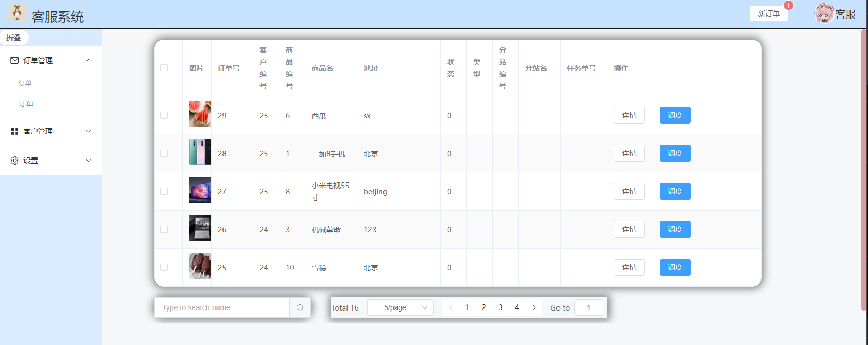The width and height of the screenshot is (868, 345).
Task: Click the 一加8手机 phone thumbnail
Action: (200, 152)
